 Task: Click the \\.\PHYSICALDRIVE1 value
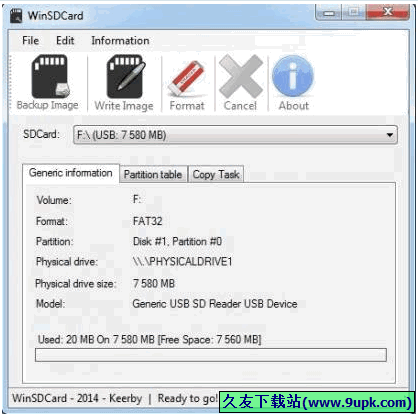tap(182, 261)
